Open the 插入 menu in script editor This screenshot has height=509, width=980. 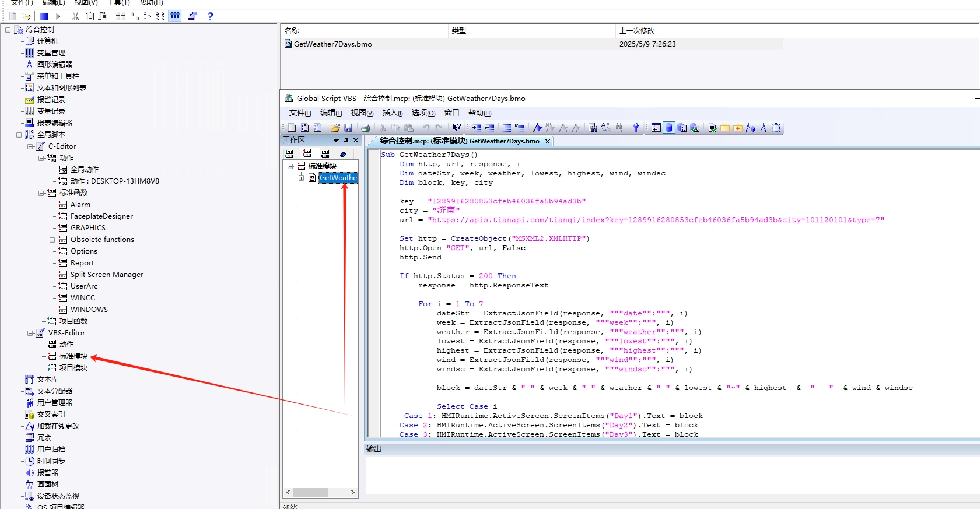[x=392, y=113]
